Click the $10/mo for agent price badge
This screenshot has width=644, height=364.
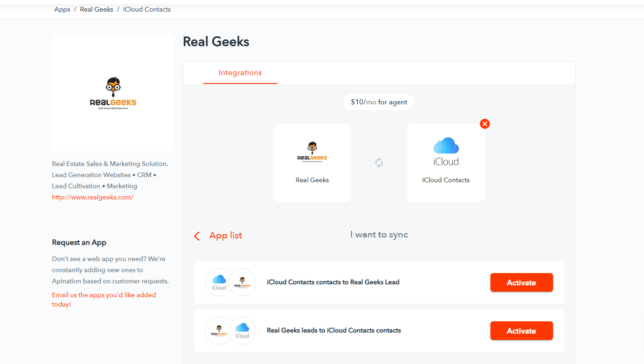(x=379, y=102)
